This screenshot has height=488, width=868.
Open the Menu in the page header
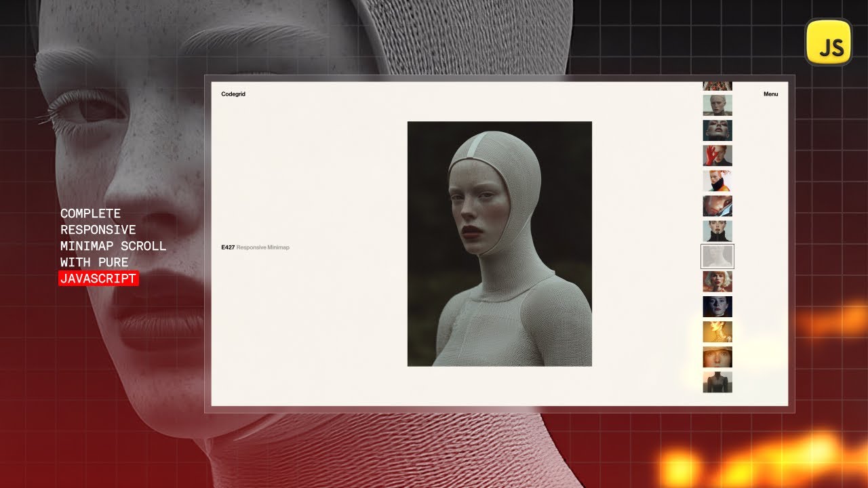tap(770, 94)
